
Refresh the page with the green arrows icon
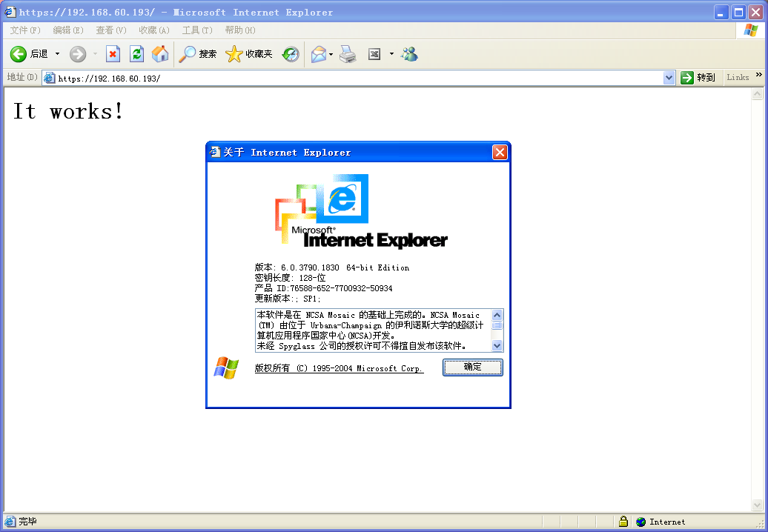tap(136, 54)
